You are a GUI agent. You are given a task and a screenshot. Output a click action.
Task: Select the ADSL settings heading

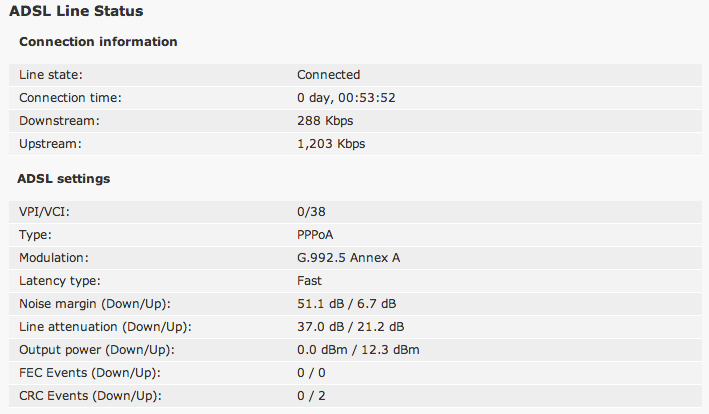(x=64, y=179)
